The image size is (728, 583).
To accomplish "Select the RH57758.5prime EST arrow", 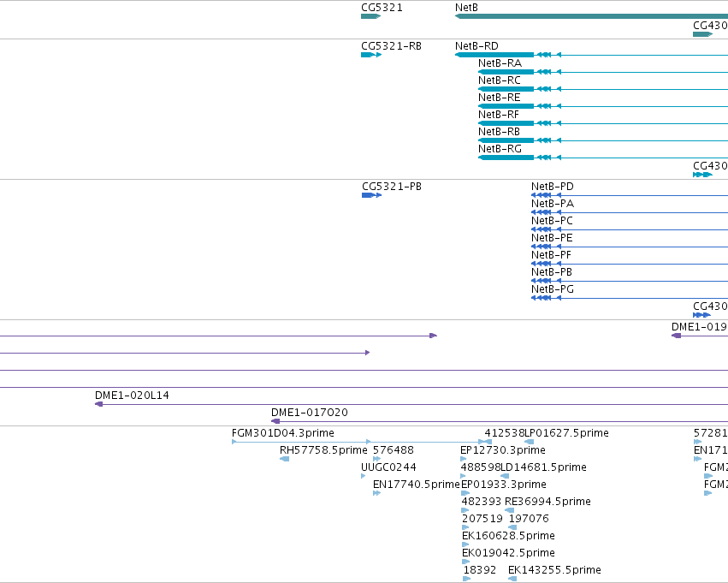I will tap(285, 459).
